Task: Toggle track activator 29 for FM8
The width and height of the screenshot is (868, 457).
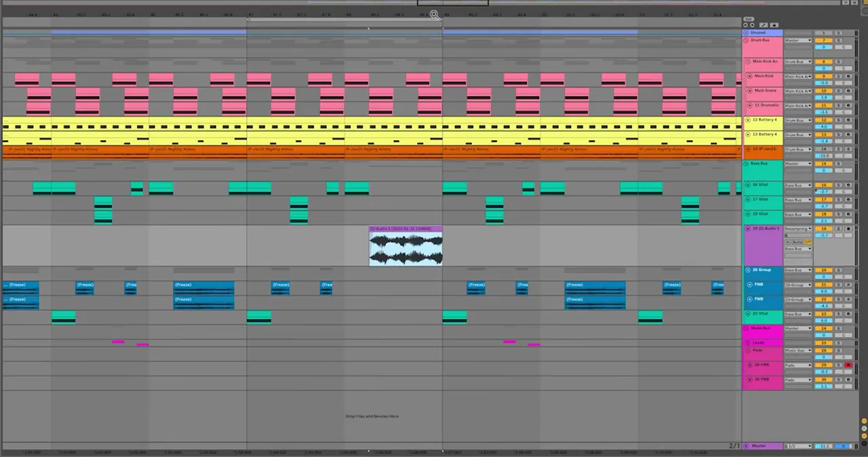Action: click(x=823, y=365)
